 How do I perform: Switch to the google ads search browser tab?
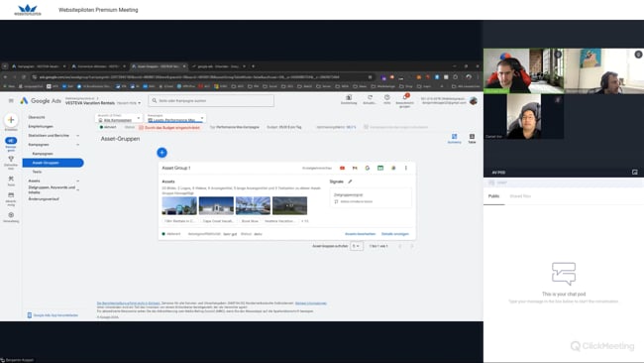pos(219,66)
